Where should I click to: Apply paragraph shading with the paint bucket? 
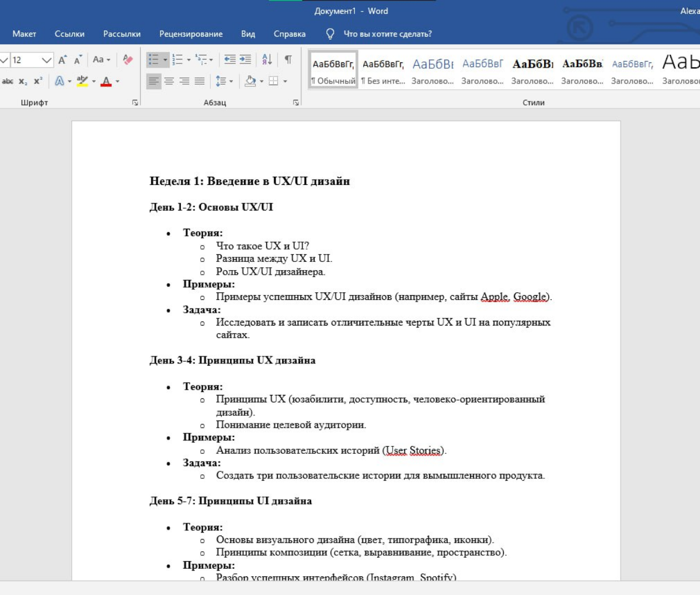click(x=250, y=81)
